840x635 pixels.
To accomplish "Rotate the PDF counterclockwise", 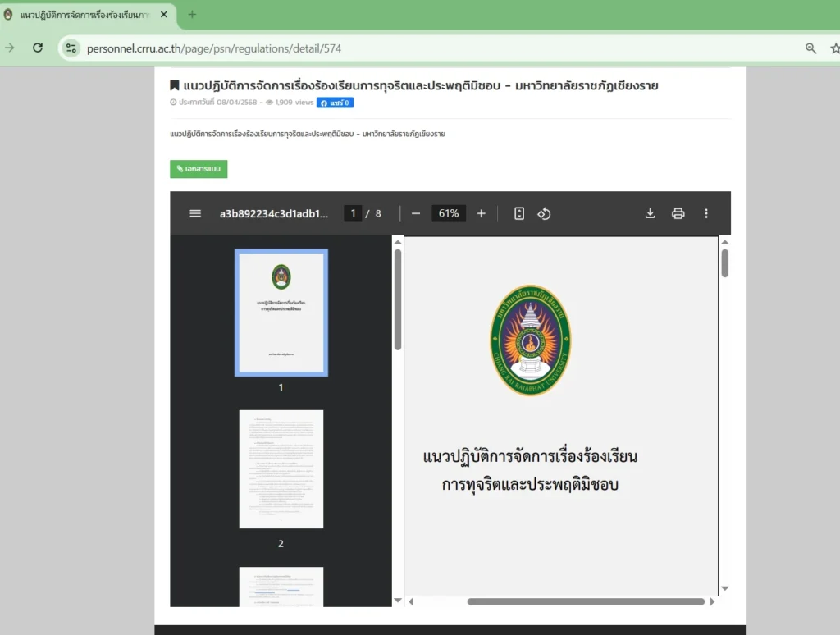I will [544, 214].
